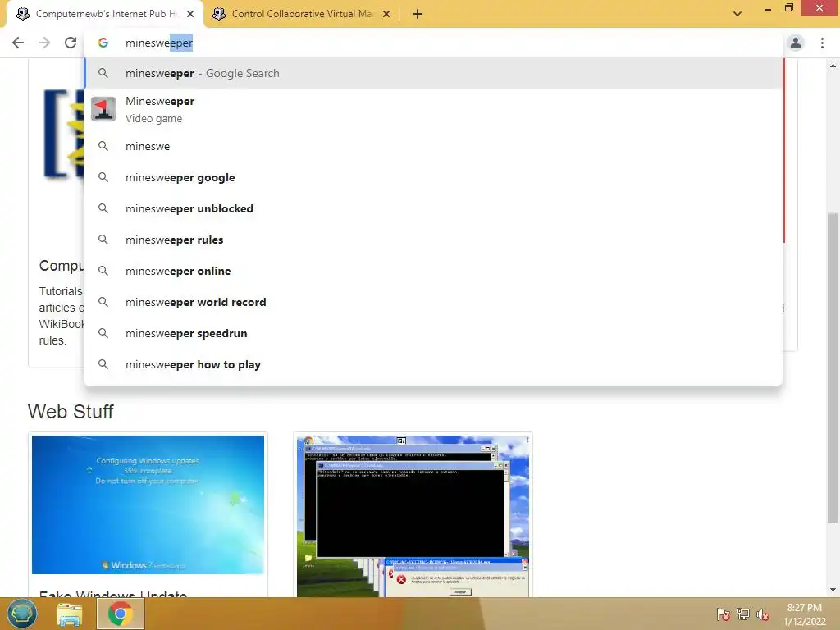This screenshot has height=630, width=840.
Task: Switch to Computernewb's Internet Pub tab
Action: tap(104, 14)
